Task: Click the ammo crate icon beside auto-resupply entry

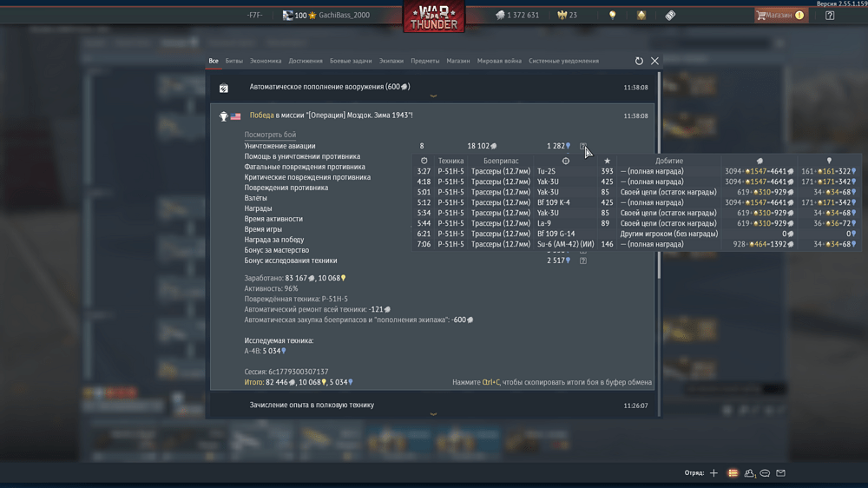Action: click(x=224, y=88)
